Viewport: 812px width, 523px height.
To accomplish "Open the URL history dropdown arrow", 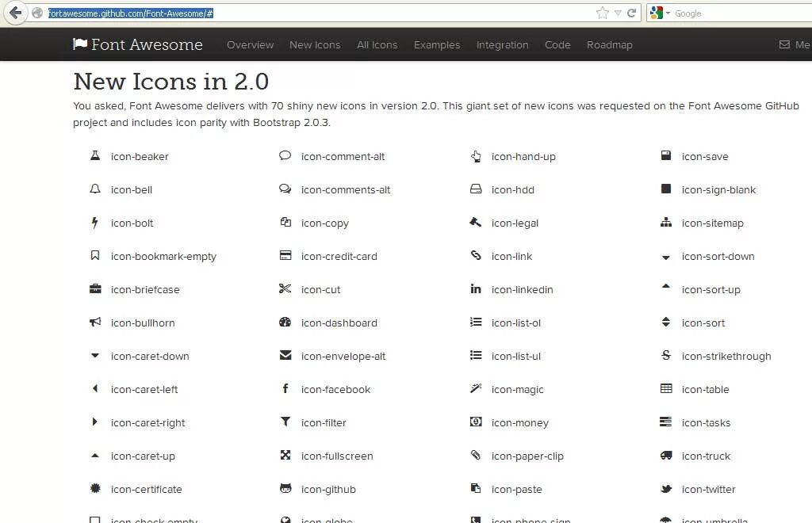I will [x=618, y=13].
